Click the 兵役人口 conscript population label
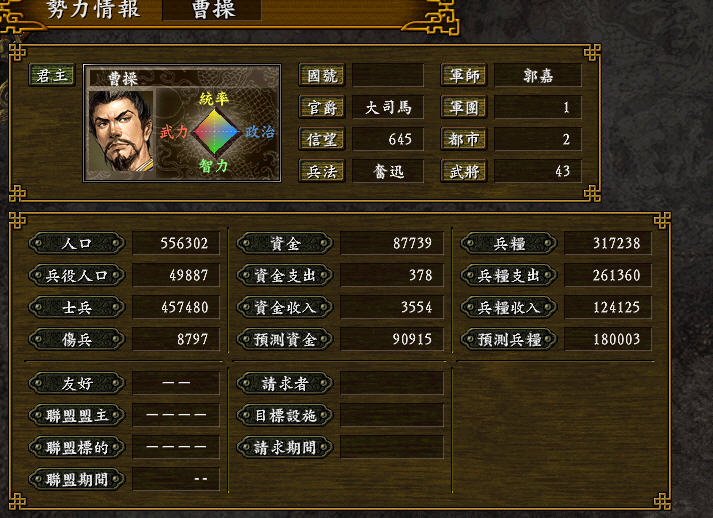Image resolution: width=713 pixels, height=518 pixels. (x=77, y=275)
